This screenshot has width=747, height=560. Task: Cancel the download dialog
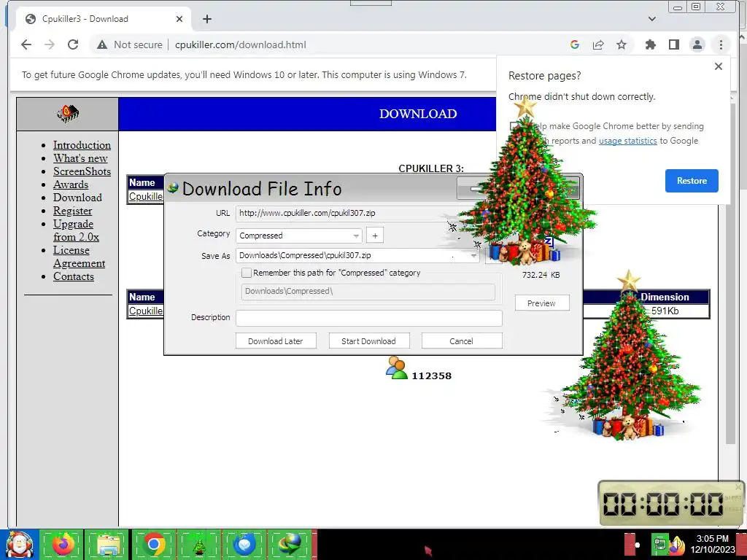click(x=461, y=341)
